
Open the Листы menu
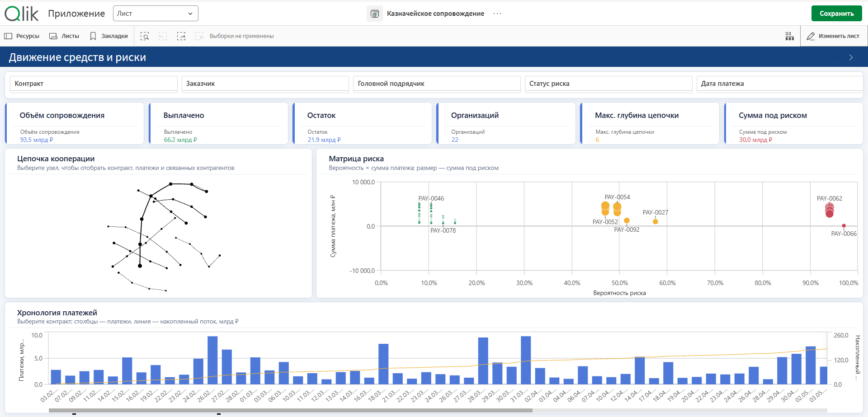coord(64,36)
